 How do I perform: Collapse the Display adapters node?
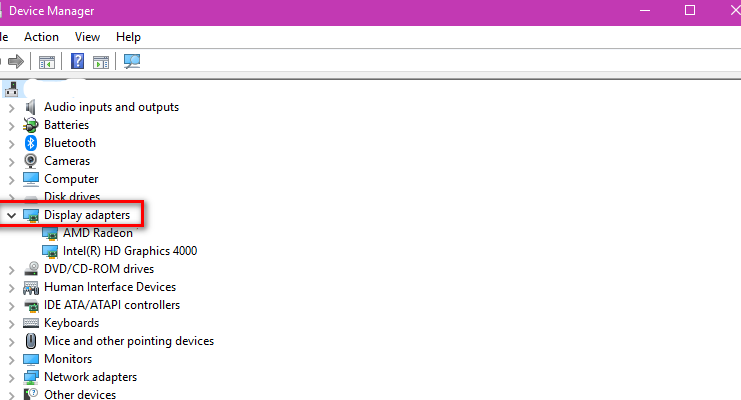coord(11,216)
